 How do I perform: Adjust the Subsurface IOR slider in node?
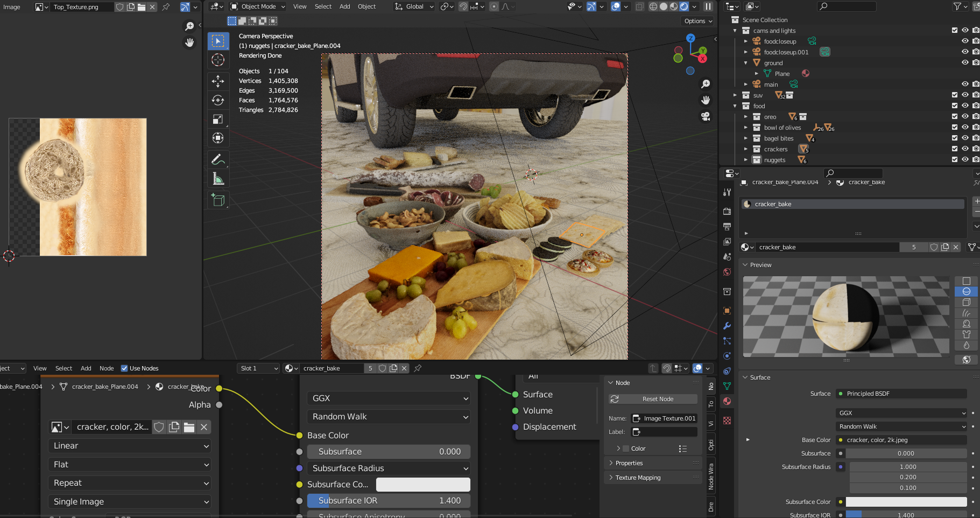[x=389, y=501]
